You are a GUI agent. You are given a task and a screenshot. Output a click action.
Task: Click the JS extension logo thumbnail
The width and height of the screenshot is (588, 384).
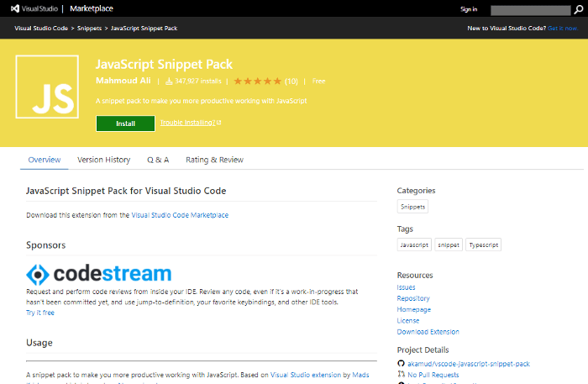(47, 87)
